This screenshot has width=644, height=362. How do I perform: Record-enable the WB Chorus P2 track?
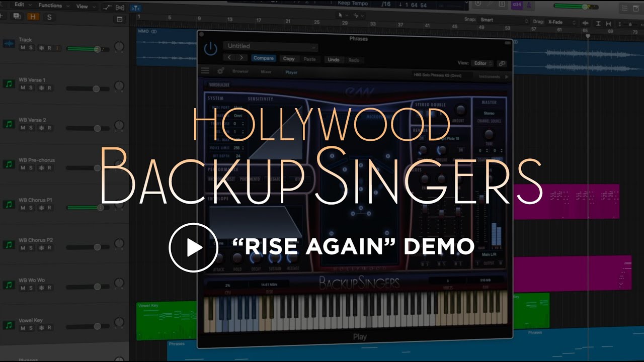(49, 248)
